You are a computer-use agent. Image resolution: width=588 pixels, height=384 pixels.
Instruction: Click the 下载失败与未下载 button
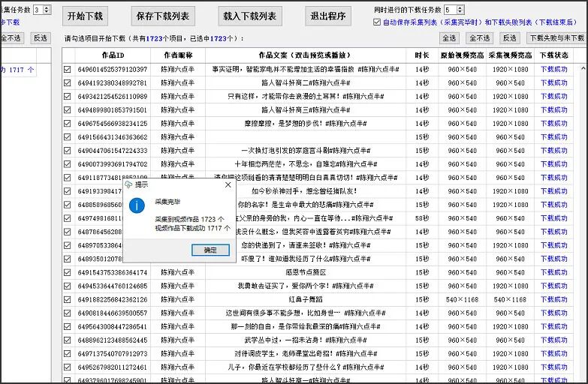(557, 38)
